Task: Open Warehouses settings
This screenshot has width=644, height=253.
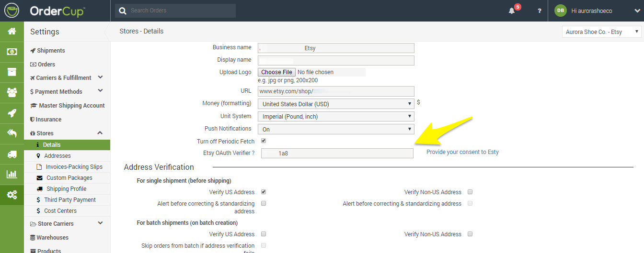Action: [49, 237]
